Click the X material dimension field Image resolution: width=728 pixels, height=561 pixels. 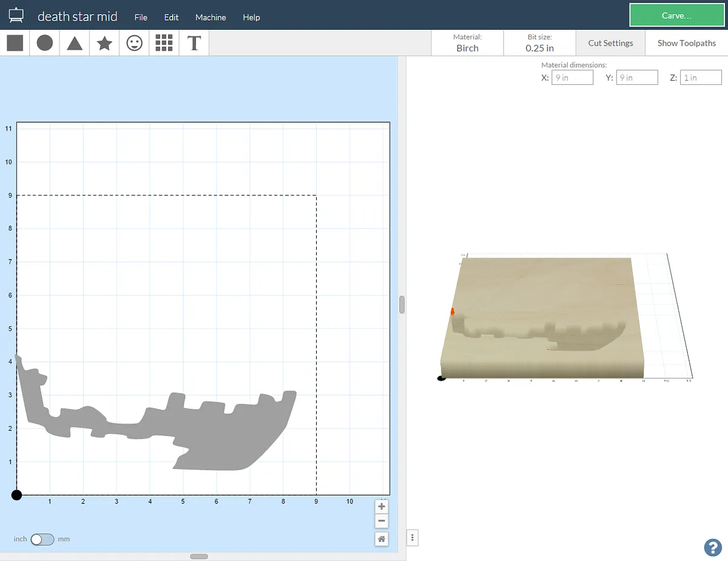tap(572, 78)
